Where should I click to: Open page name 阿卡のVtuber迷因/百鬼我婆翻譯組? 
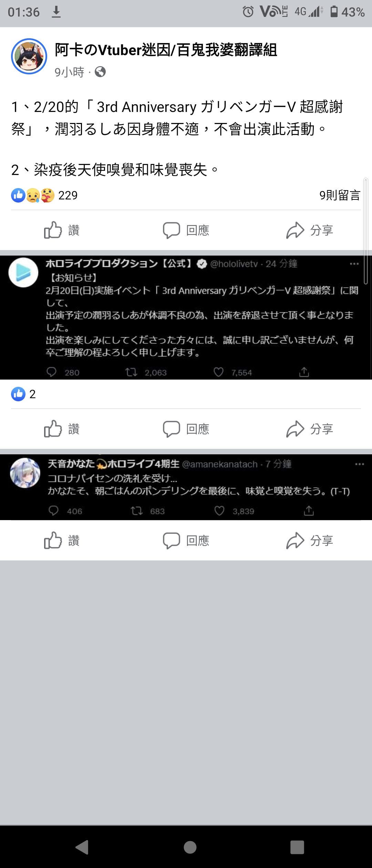[x=166, y=50]
